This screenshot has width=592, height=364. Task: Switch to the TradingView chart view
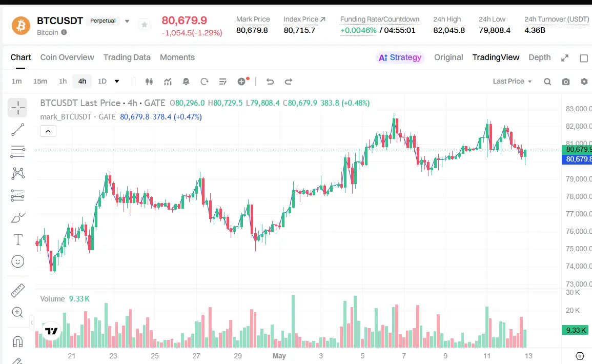click(x=496, y=57)
